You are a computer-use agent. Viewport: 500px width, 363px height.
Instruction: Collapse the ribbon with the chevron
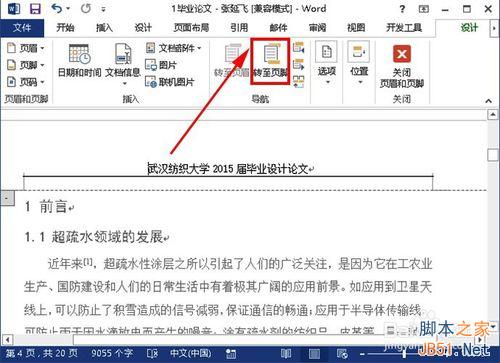[488, 101]
